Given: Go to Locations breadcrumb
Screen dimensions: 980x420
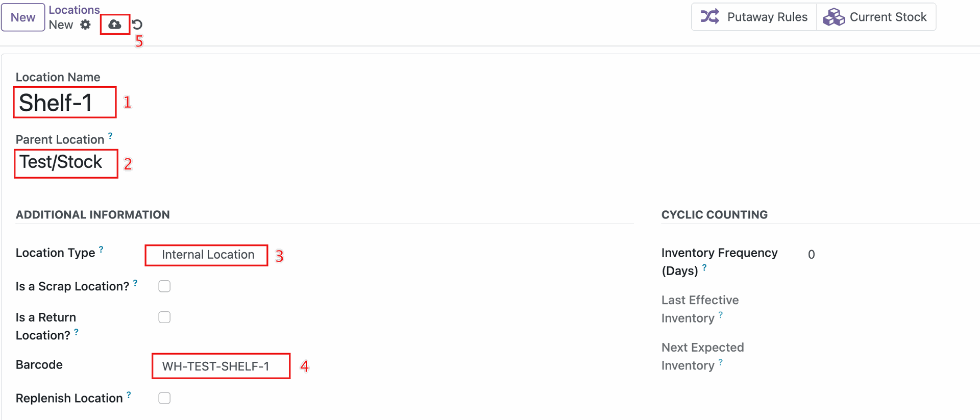Looking at the screenshot, I should 74,10.
